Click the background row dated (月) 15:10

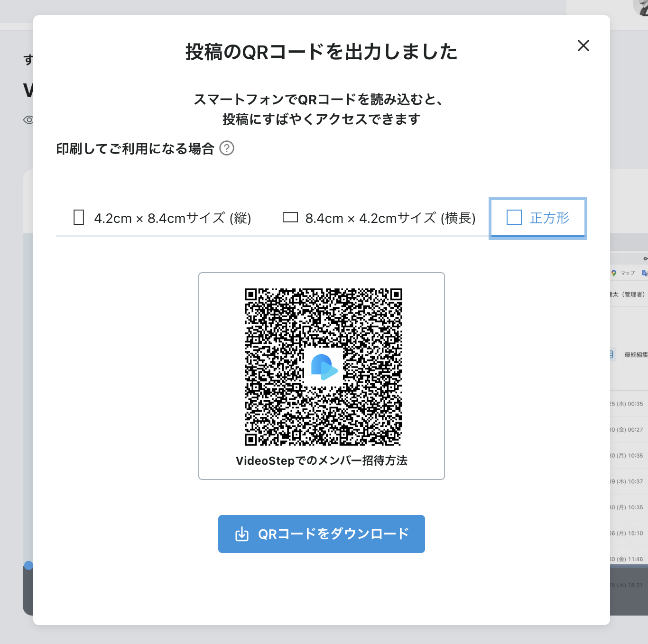627,533
